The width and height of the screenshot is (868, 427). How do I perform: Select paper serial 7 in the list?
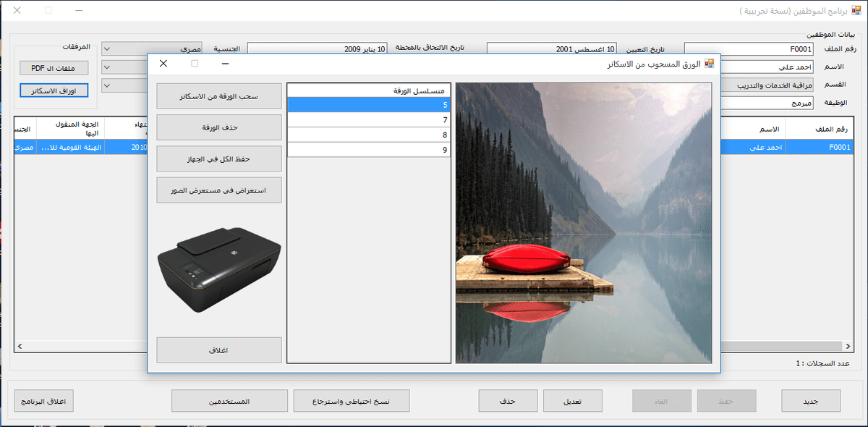368,119
